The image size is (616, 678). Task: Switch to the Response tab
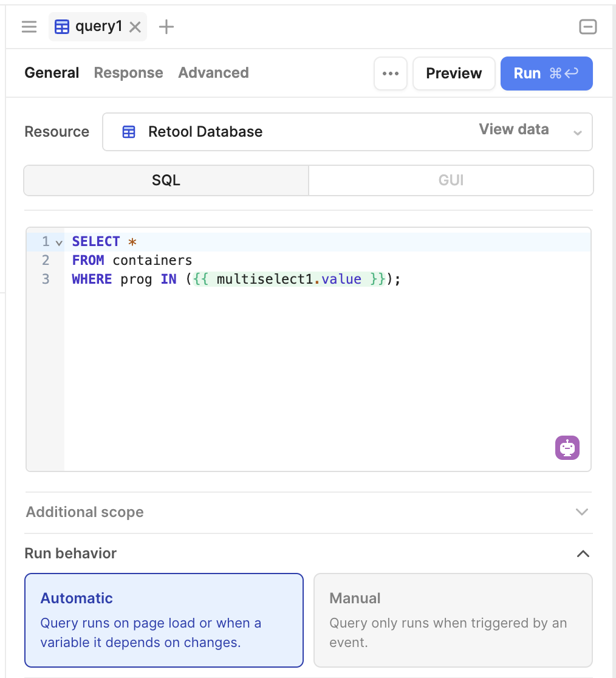coord(128,73)
